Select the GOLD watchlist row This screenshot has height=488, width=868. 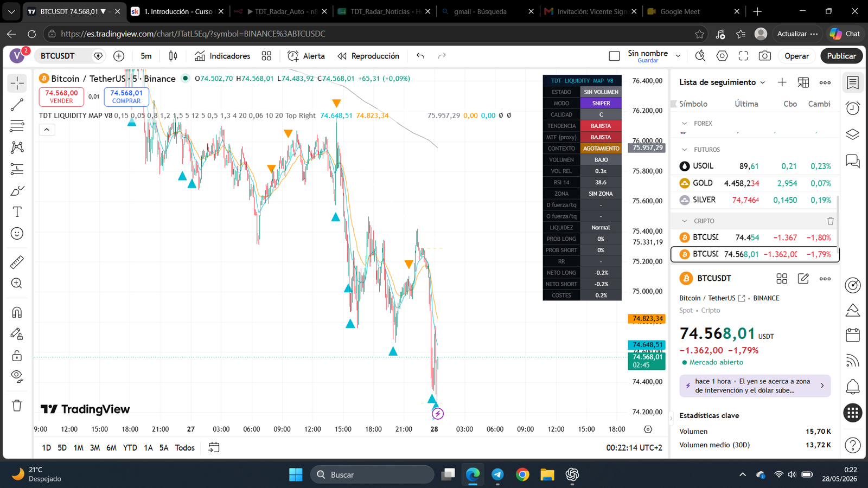click(x=755, y=183)
